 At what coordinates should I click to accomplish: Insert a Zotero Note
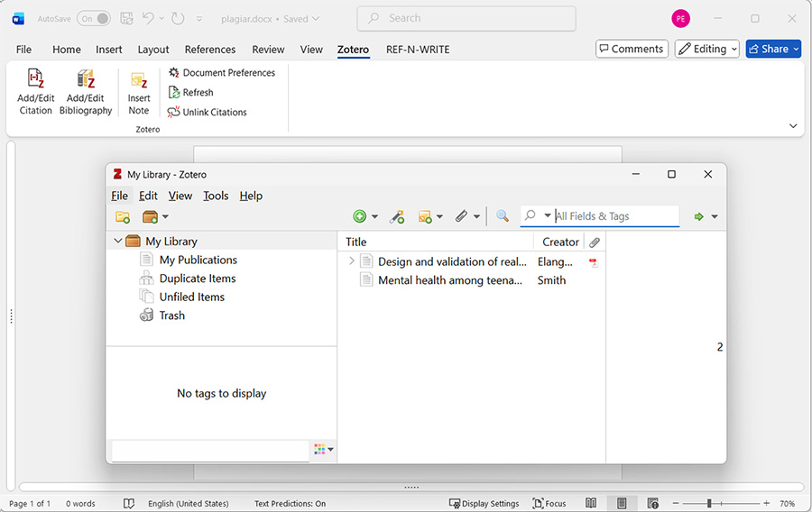click(139, 94)
